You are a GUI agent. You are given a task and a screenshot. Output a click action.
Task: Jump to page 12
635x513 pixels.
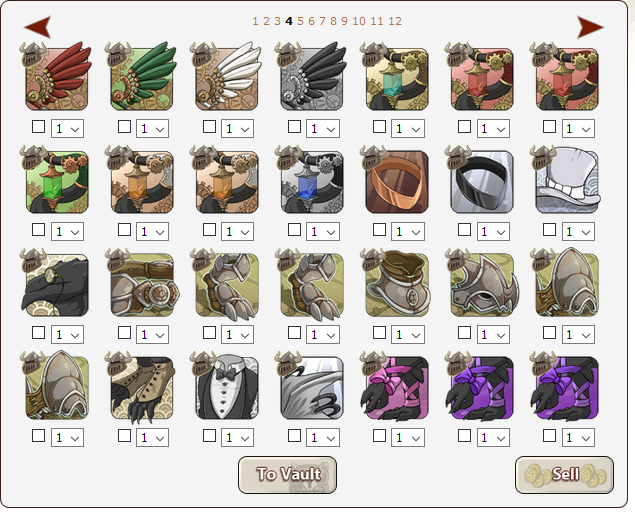(x=395, y=21)
